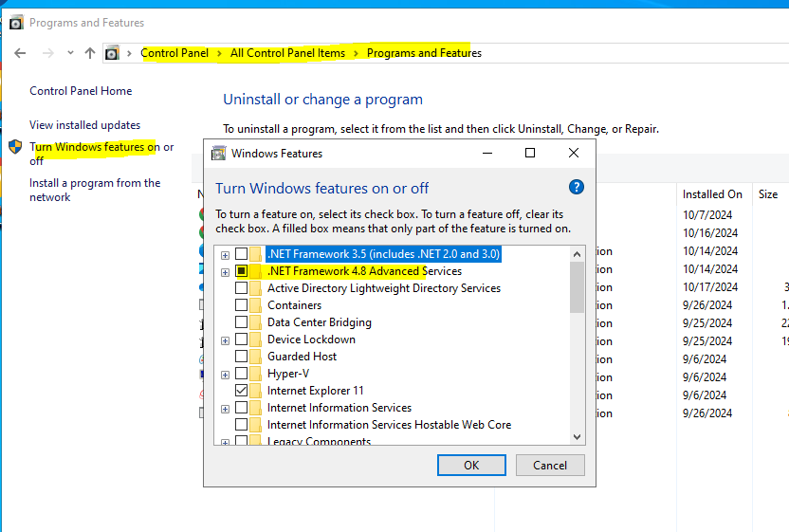Click the forward navigation arrow
The width and height of the screenshot is (789, 532).
47,53
